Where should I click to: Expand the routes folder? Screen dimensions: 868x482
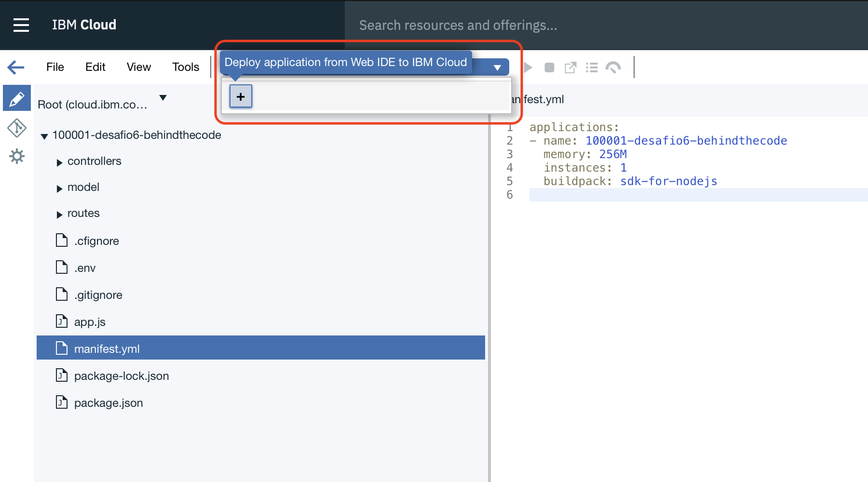(59, 214)
